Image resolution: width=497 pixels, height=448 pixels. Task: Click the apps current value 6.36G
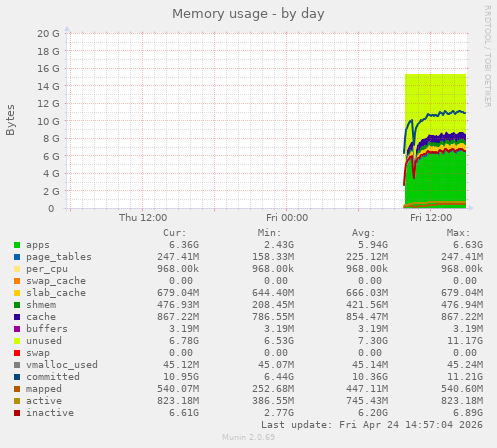pyautogui.click(x=184, y=245)
